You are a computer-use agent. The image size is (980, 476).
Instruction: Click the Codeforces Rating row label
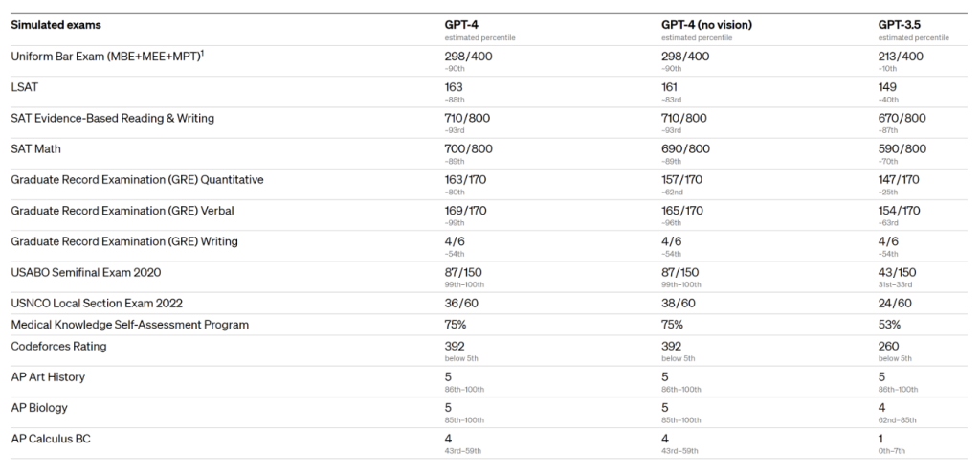pos(58,346)
